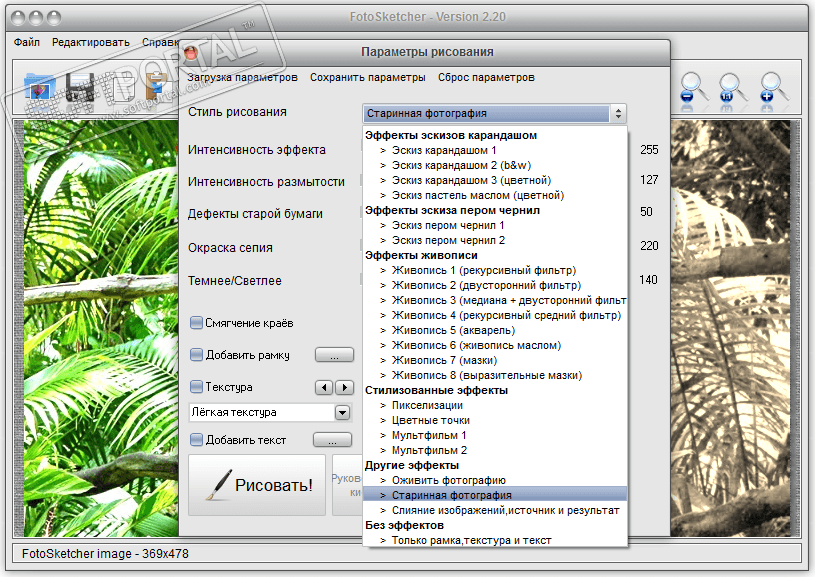The height and width of the screenshot is (577, 815).
Task: Select Эскиз карандашом 3 (цветной)
Action: tap(495, 180)
